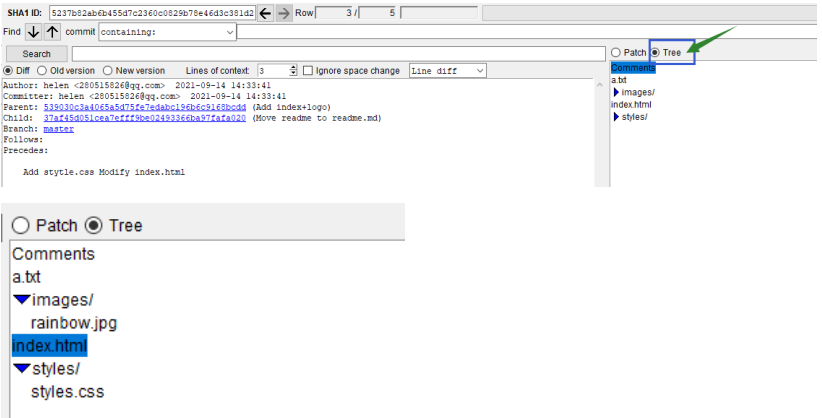Click the total rows field showing 5
Image resolution: width=822 pixels, height=418 pixels.
coord(377,13)
